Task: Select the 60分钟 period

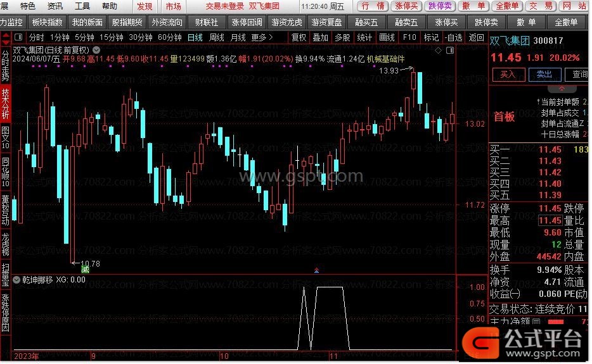Action: point(170,38)
